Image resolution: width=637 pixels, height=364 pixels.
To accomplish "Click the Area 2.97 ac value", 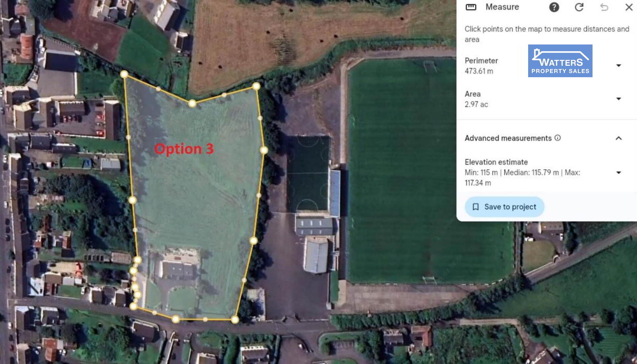I will (x=476, y=104).
